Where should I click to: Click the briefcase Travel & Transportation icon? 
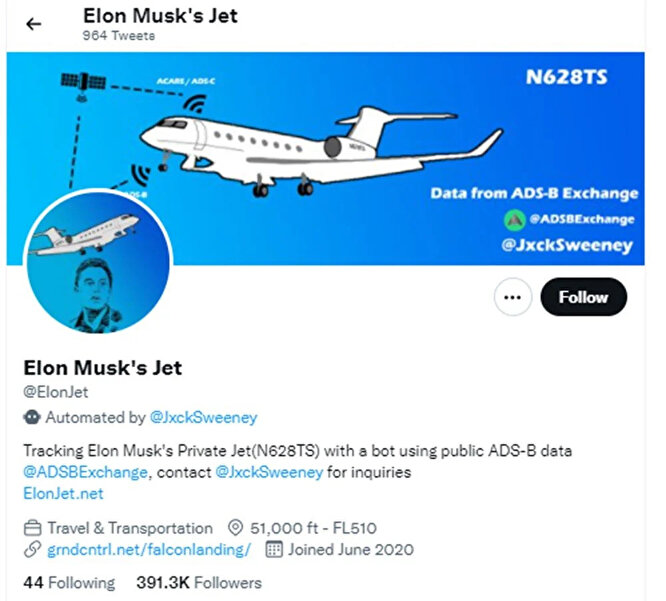coord(31,528)
